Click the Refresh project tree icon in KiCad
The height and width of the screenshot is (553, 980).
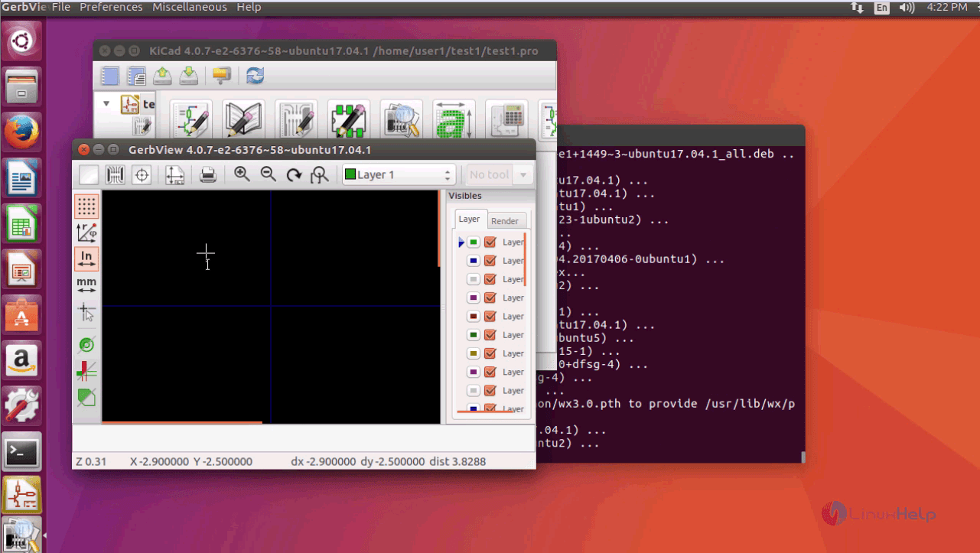pyautogui.click(x=255, y=76)
